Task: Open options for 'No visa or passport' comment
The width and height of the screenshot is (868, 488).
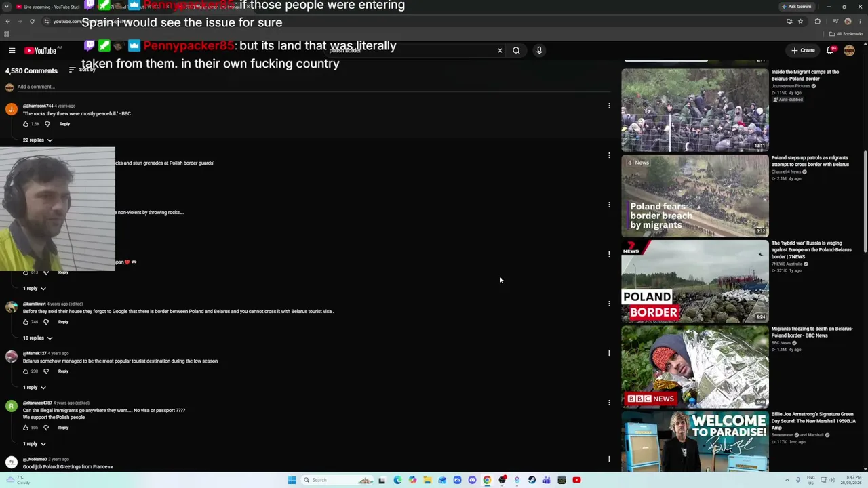Action: pyautogui.click(x=609, y=403)
